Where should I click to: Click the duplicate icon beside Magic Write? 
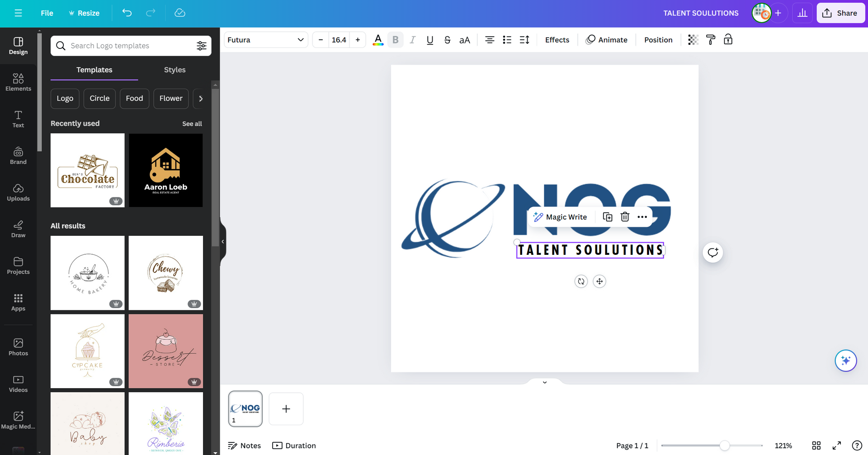pos(608,217)
